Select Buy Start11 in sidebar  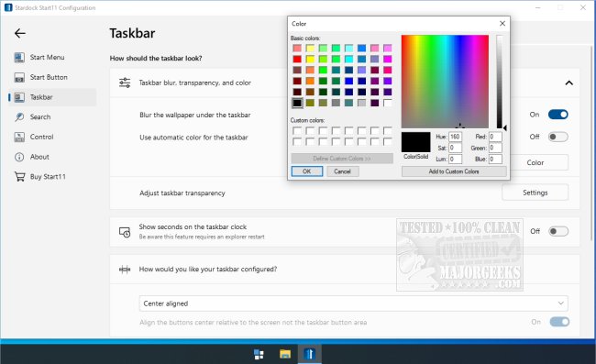pos(48,177)
